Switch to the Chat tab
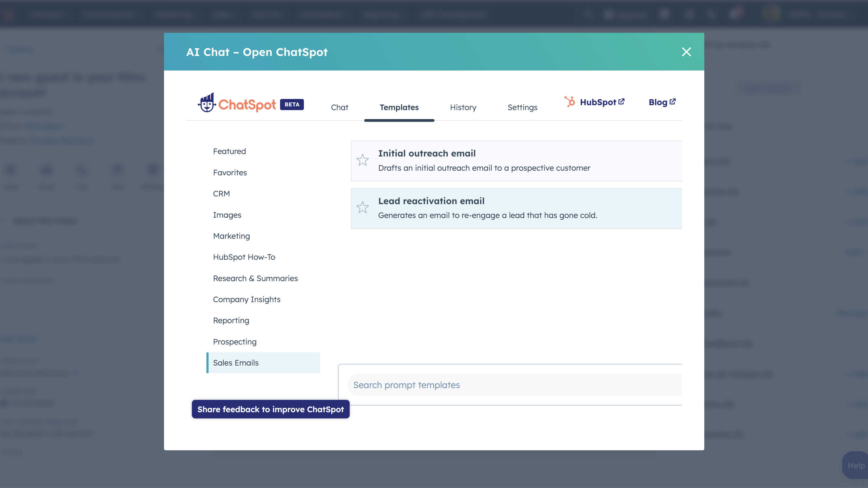Screen dimensions: 868x488 [339, 107]
